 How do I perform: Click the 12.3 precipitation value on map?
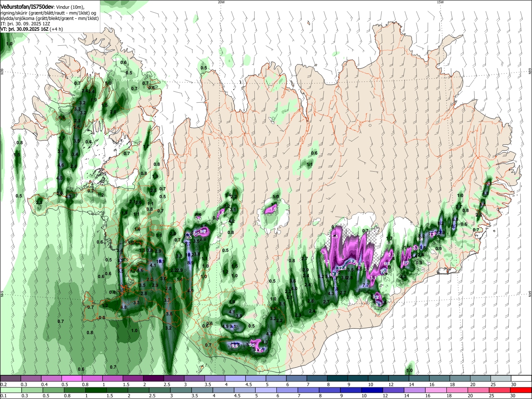point(342,268)
